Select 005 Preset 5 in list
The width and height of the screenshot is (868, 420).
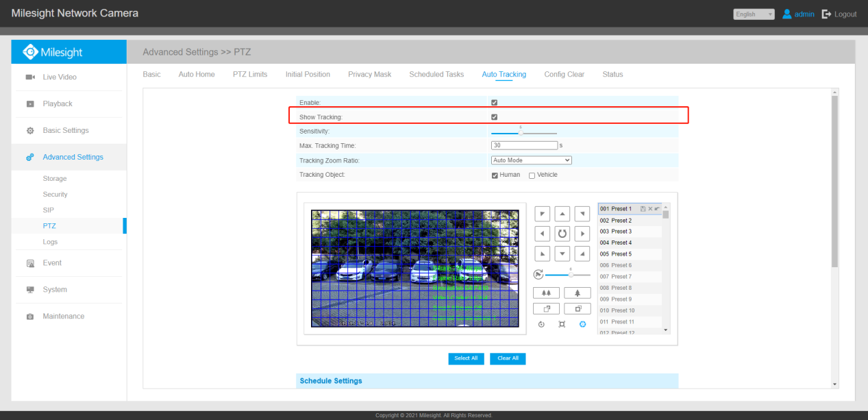[x=630, y=254]
